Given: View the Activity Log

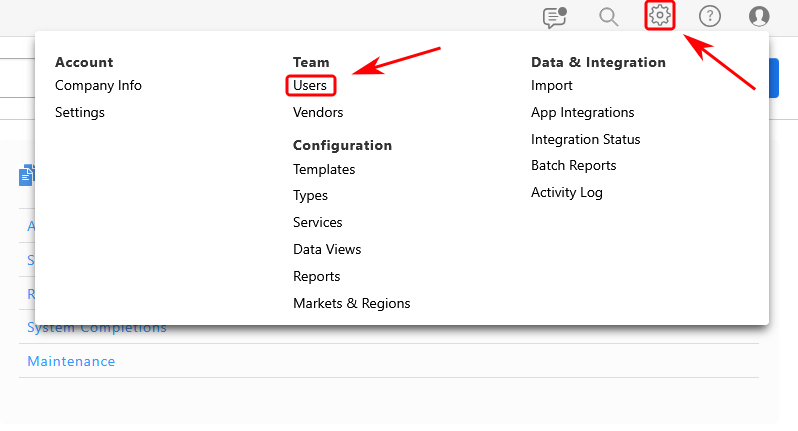Looking at the screenshot, I should 566,192.
